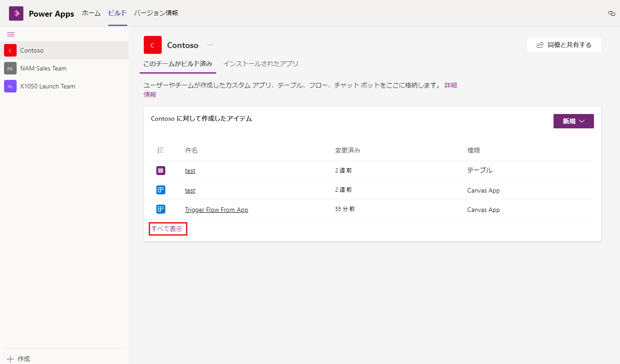This screenshot has height=364, width=620.
Task: Select the ホーム menu item
Action: [91, 13]
